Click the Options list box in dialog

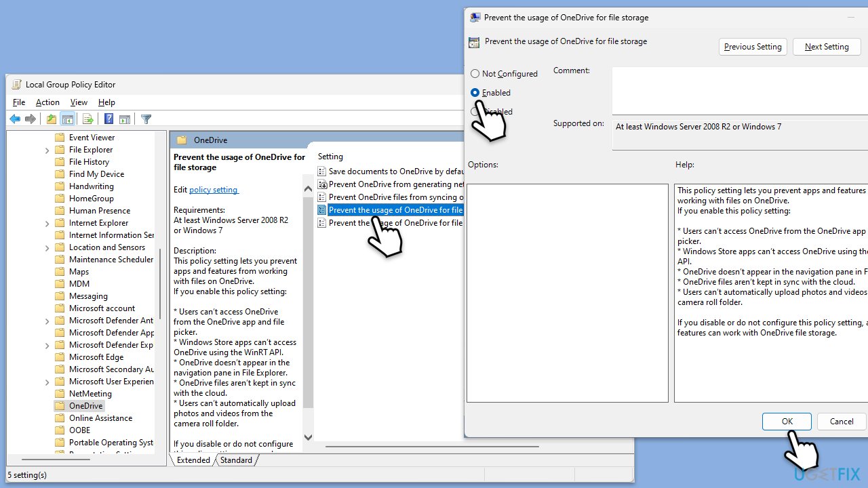coord(568,293)
